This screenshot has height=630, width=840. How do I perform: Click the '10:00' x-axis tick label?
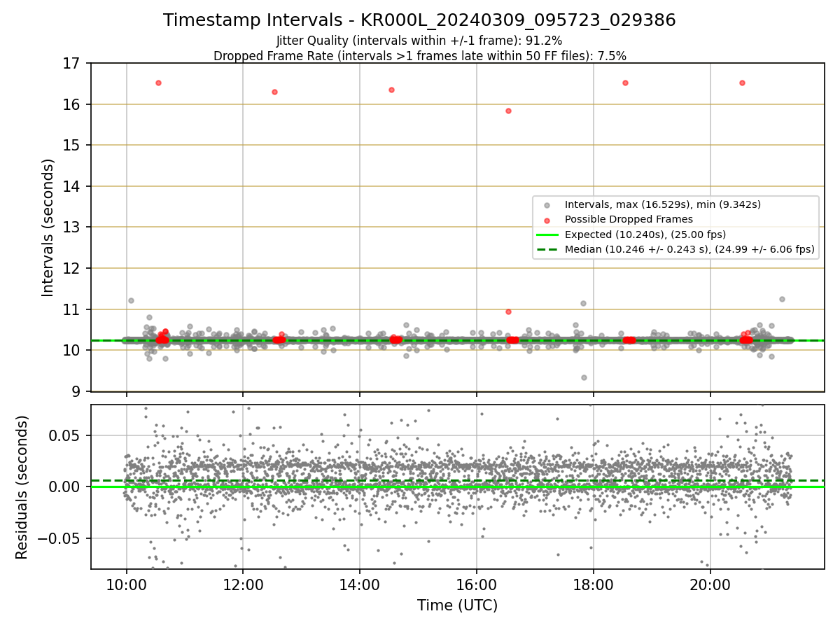pos(127,585)
